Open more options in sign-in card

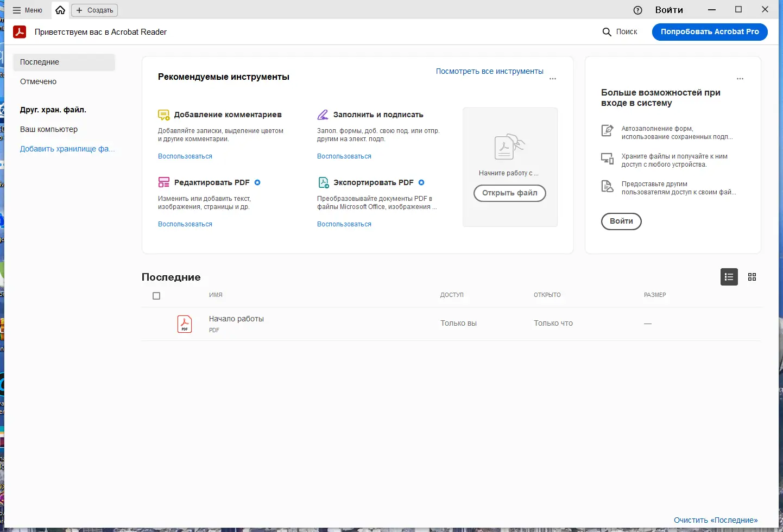click(740, 79)
